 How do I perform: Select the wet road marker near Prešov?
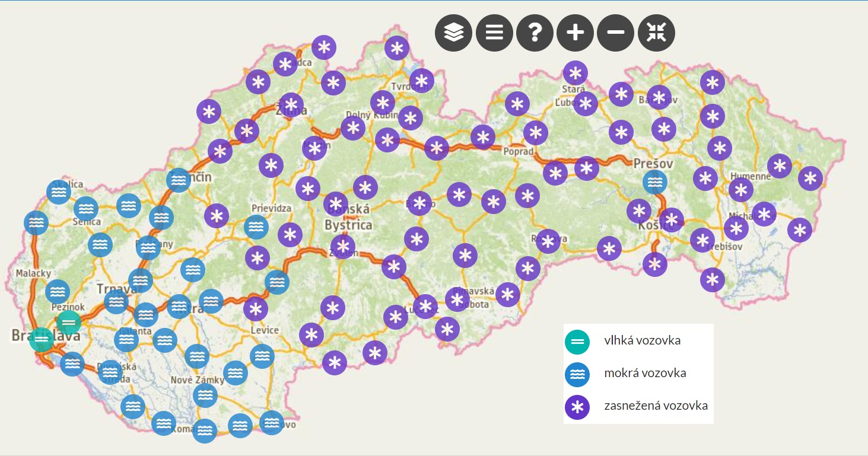(654, 181)
